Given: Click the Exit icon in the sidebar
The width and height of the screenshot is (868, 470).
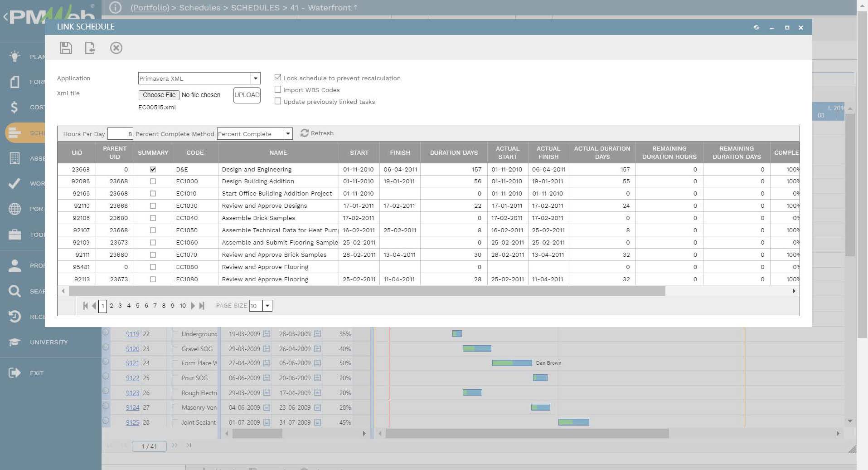Looking at the screenshot, I should point(15,373).
